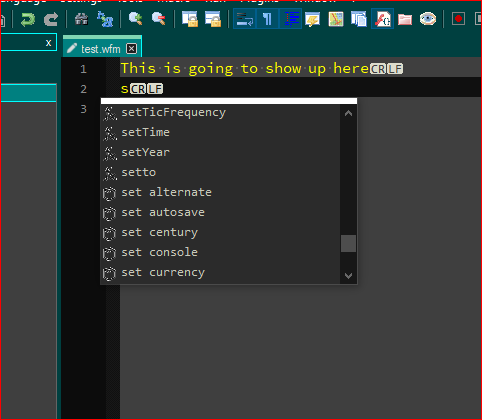Open the Document List icon

click(x=359, y=19)
